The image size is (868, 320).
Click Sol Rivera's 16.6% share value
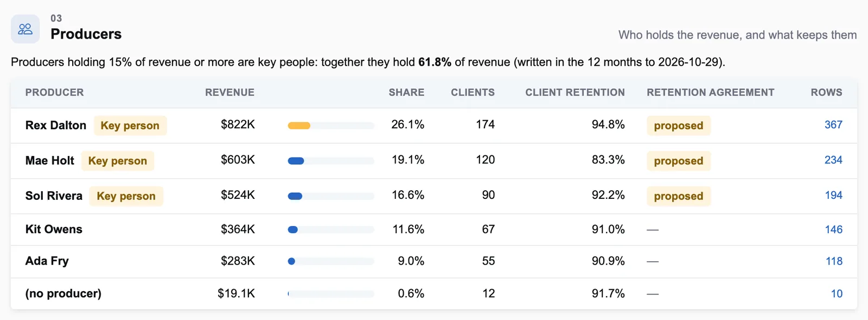click(408, 195)
